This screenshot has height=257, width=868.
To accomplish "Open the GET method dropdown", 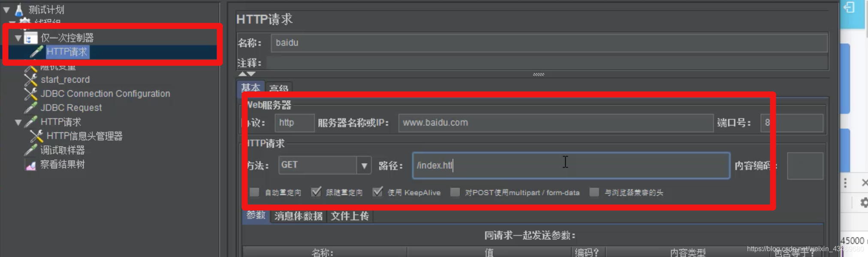I will [364, 165].
